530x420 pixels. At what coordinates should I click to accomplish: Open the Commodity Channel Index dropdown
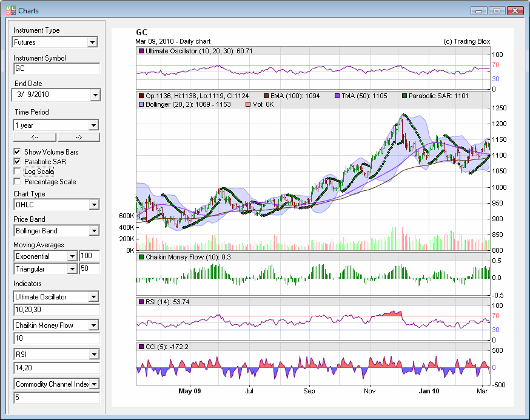(x=93, y=384)
